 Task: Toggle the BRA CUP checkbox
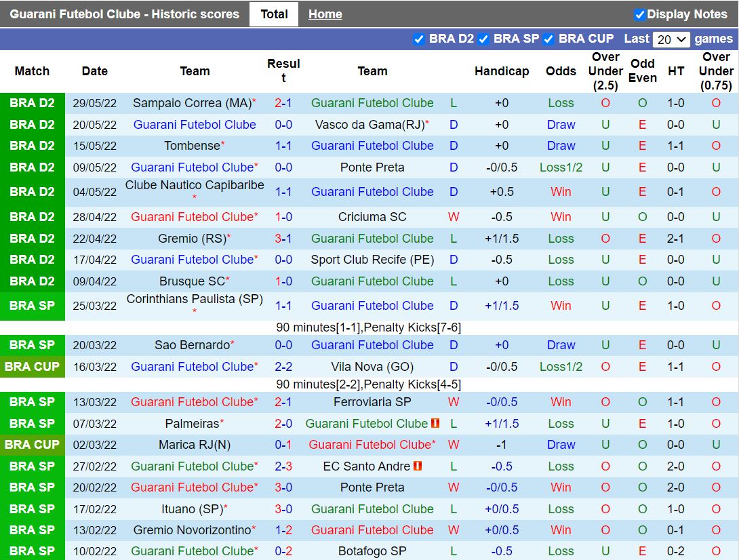coord(548,39)
